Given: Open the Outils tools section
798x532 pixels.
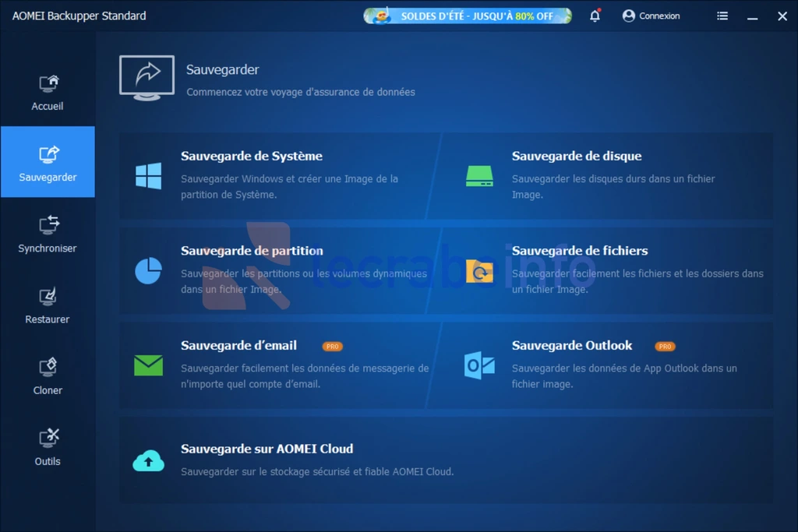Looking at the screenshot, I should 48,448.
